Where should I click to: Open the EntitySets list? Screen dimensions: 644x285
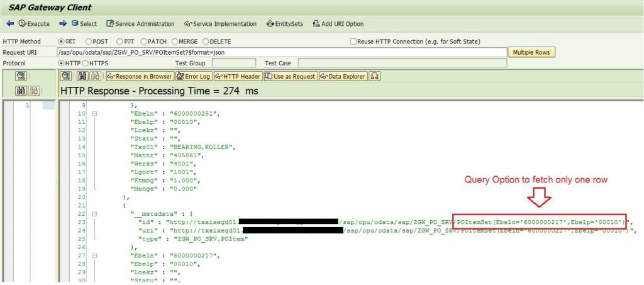[285, 24]
